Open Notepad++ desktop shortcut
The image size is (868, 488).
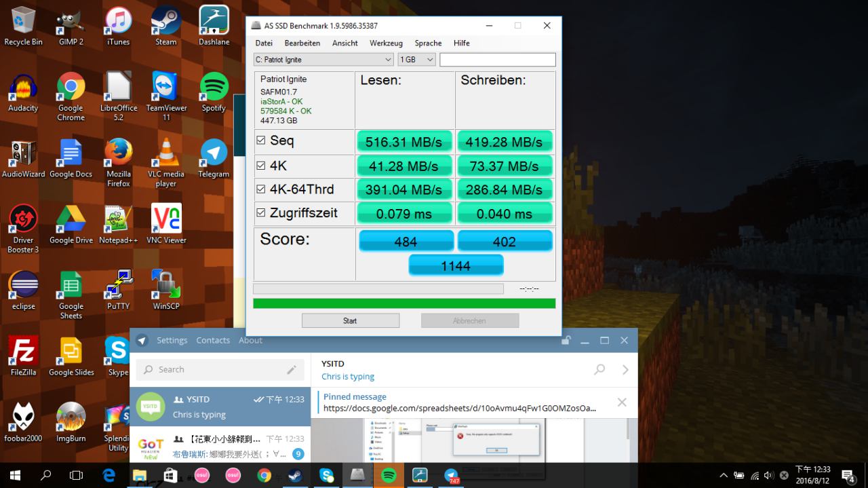pyautogui.click(x=118, y=224)
